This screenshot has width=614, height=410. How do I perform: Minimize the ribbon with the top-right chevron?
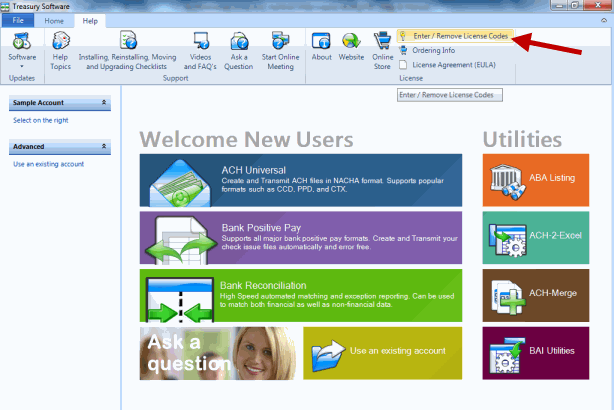(604, 20)
